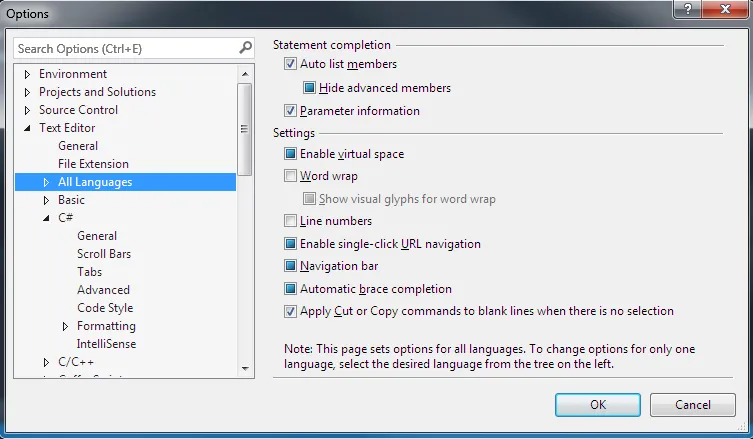Toggle the Navigation bar checkbox
This screenshot has height=439, width=753.
290,266
